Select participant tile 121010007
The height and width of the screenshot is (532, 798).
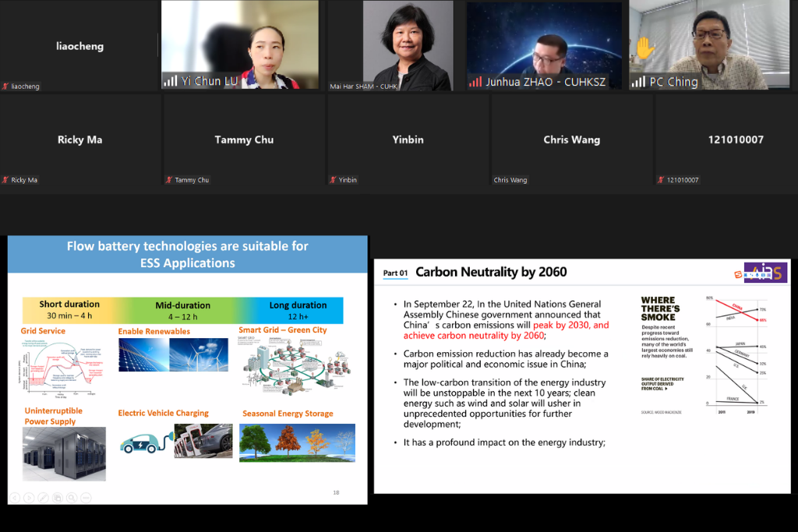tap(735, 140)
